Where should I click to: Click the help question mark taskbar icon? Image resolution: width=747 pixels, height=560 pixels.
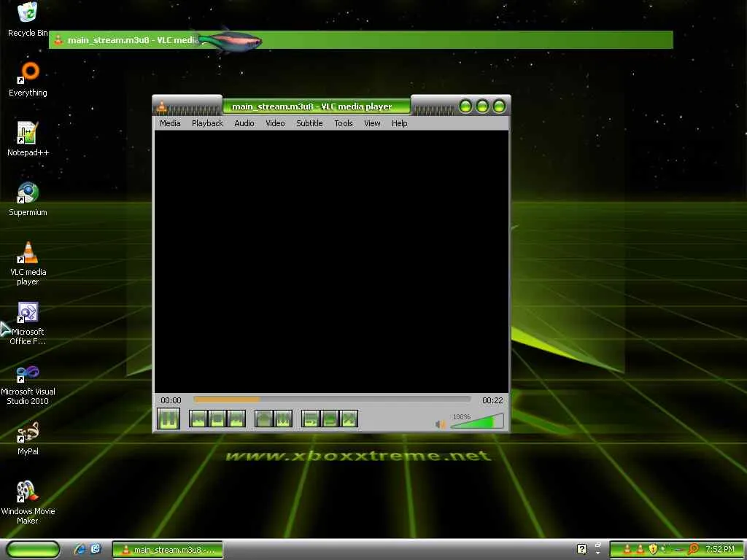pos(581,550)
